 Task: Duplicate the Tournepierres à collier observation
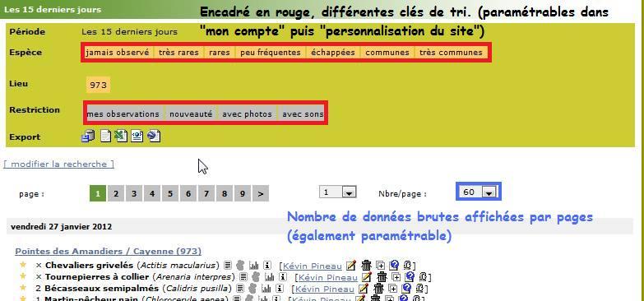click(396, 277)
